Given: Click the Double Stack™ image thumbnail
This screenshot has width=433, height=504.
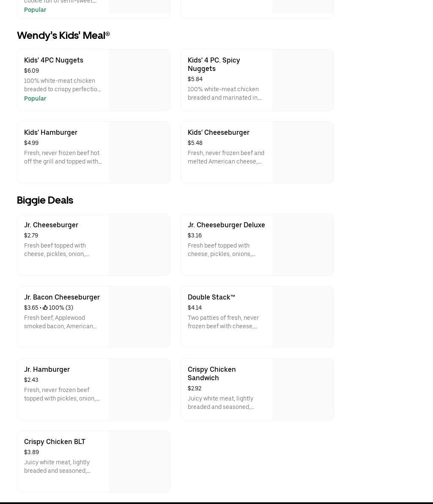Looking at the screenshot, I should pyautogui.click(x=303, y=317).
